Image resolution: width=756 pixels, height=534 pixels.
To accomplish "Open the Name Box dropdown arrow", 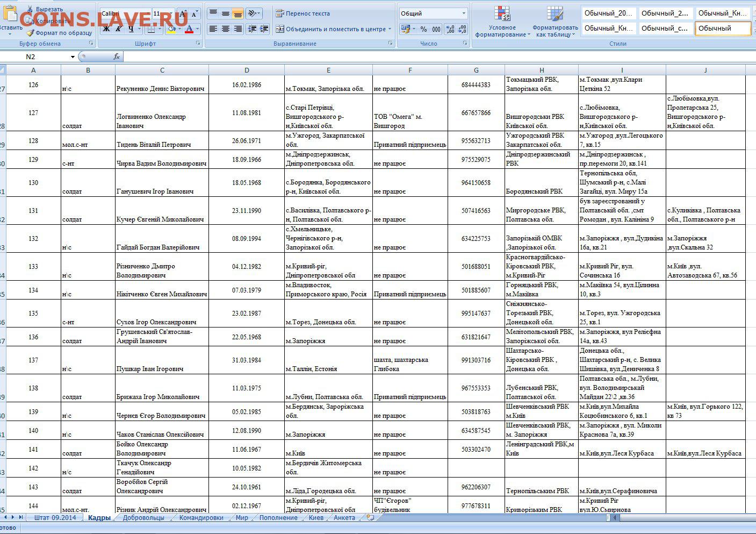I will coord(73,56).
